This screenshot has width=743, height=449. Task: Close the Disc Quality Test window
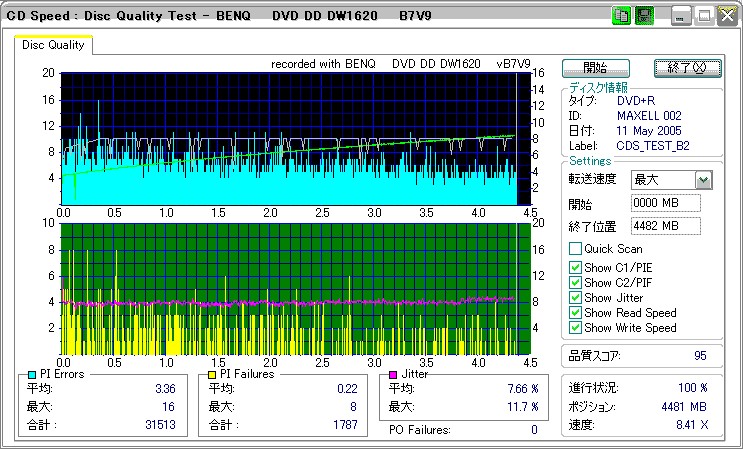coord(727,16)
